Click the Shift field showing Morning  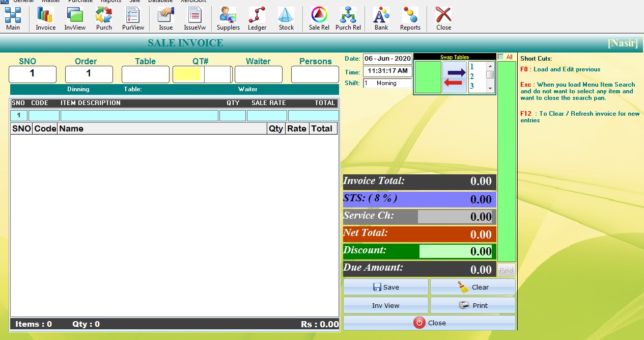(387, 83)
